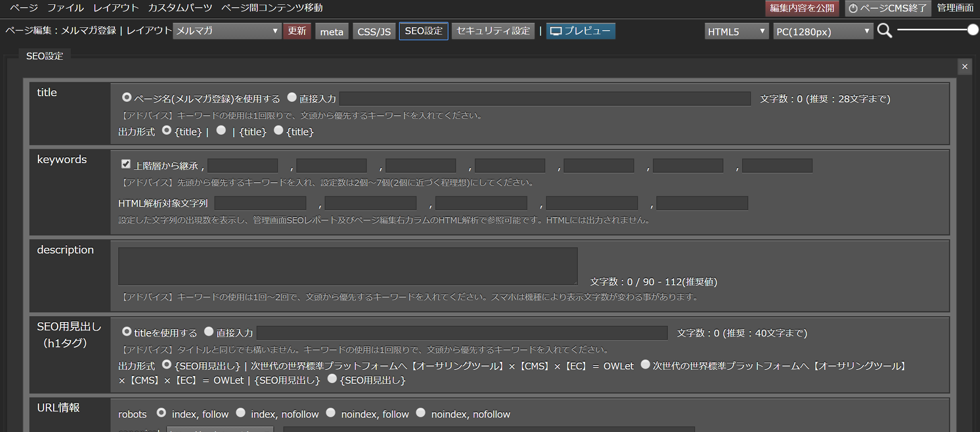Image resolution: width=980 pixels, height=432 pixels.
Task: Choose h1 format '次世代… | {SEO用見出し}'
Action: point(645,365)
